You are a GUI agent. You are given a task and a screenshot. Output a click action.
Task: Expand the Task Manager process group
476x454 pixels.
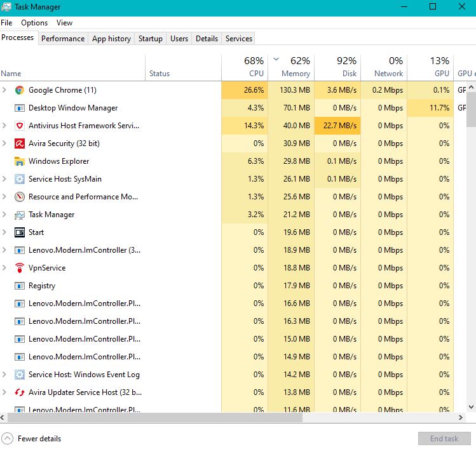[x=4, y=215]
